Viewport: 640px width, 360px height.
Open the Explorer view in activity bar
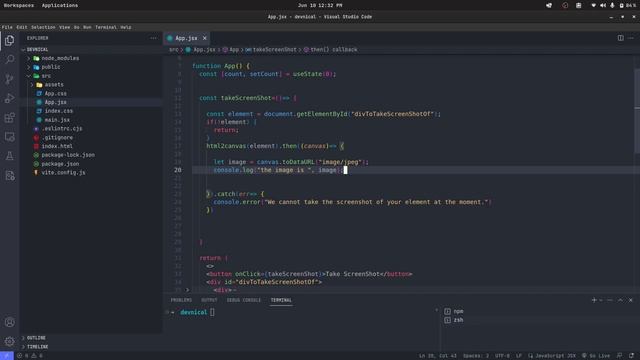pos(9,40)
